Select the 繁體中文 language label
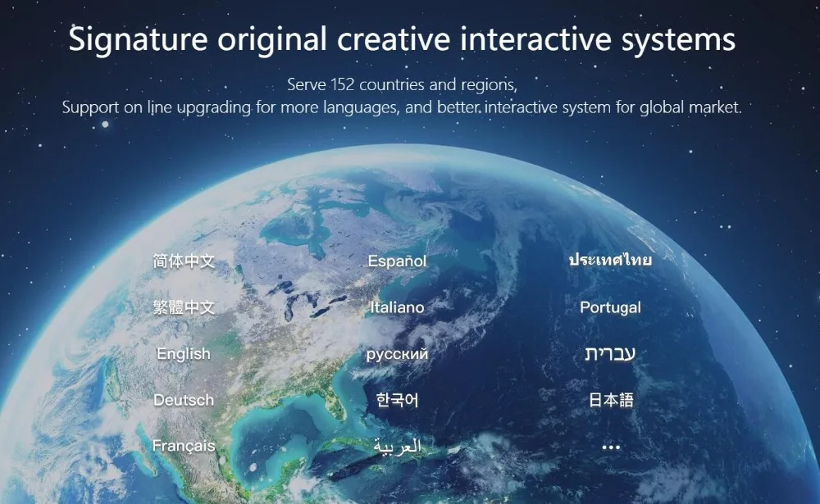The image size is (820, 504). point(184,306)
